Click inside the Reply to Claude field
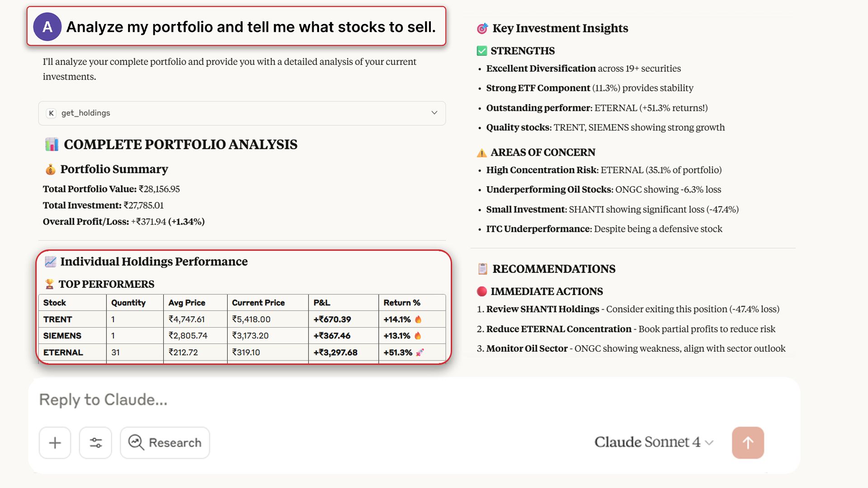The image size is (868, 488). [x=226, y=400]
